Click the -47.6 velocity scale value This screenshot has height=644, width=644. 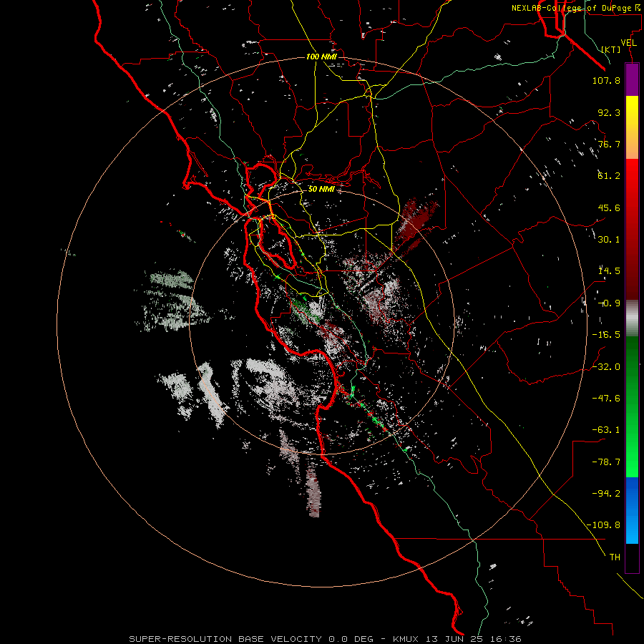(x=606, y=399)
